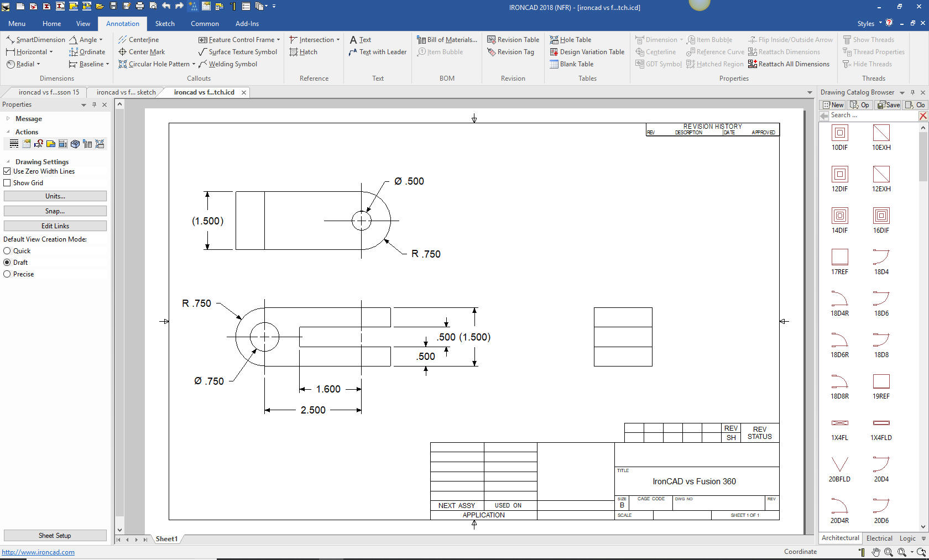Click the Save icon in quick access toolbar
929x560 pixels.
pyautogui.click(x=113, y=6)
